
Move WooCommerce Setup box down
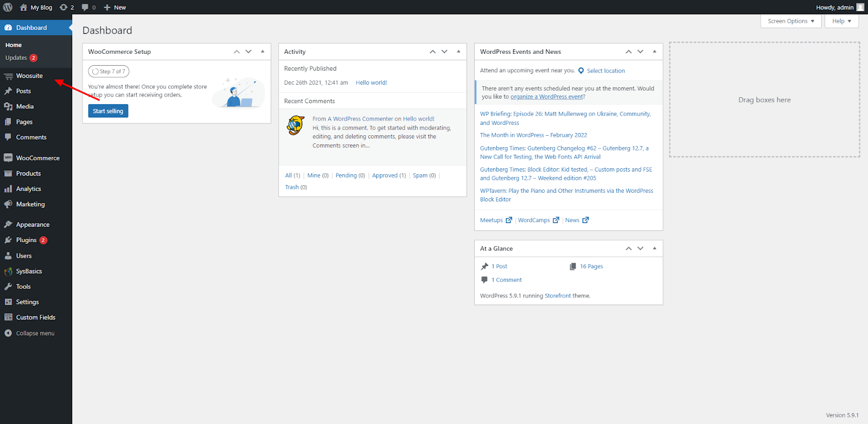point(248,52)
